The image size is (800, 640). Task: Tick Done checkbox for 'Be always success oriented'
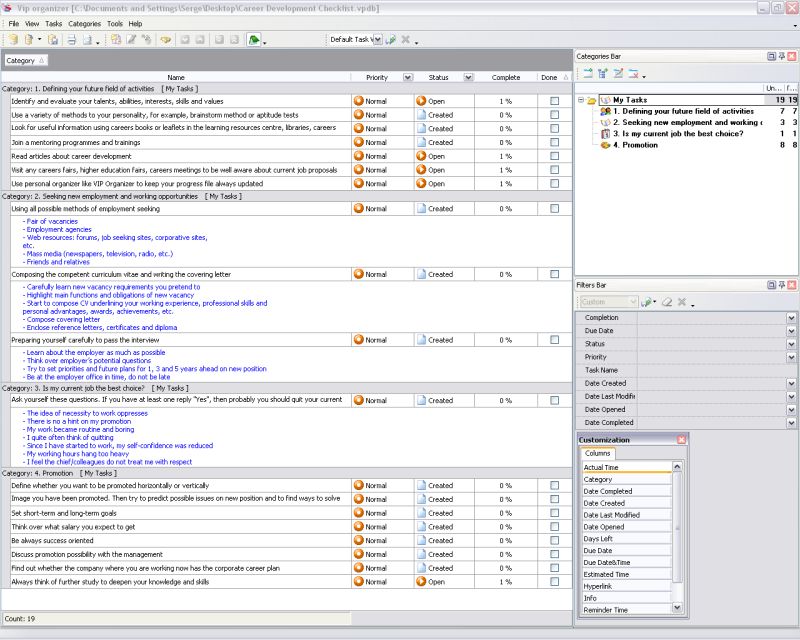point(555,540)
